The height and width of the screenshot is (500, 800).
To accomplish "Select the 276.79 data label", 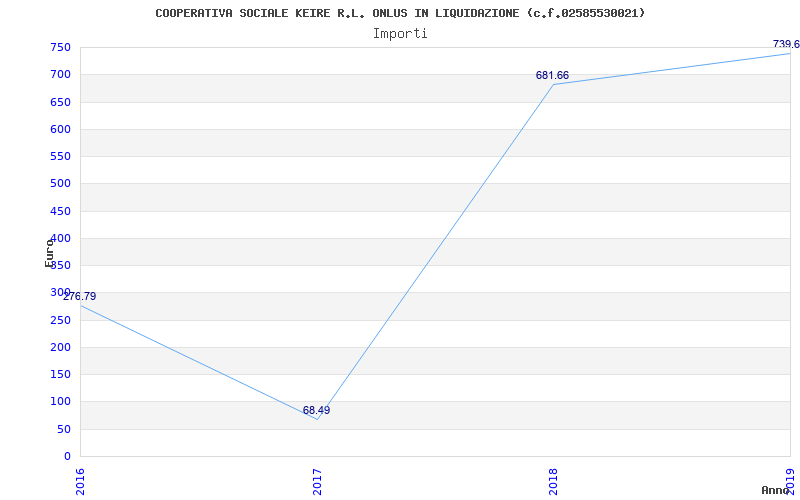I will (80, 296).
